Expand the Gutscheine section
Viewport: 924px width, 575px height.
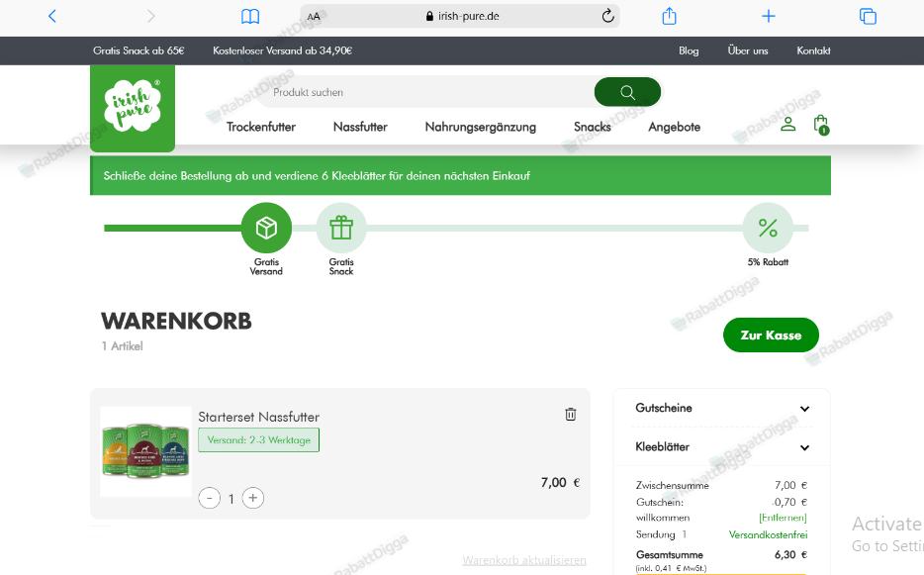click(x=722, y=408)
